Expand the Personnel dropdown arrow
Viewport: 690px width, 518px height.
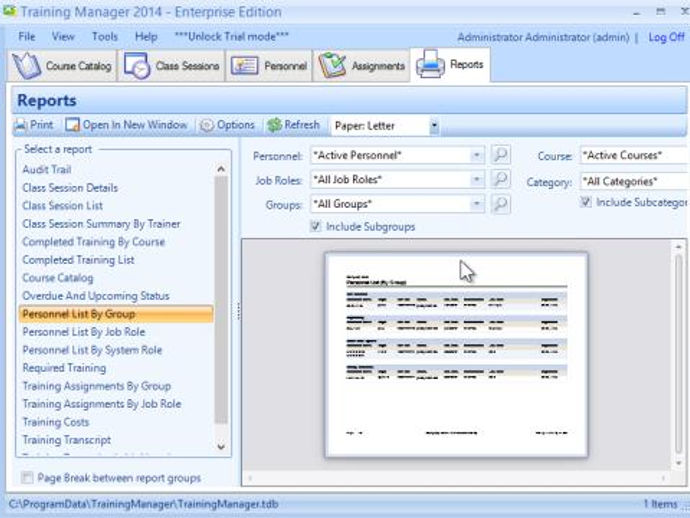point(477,155)
